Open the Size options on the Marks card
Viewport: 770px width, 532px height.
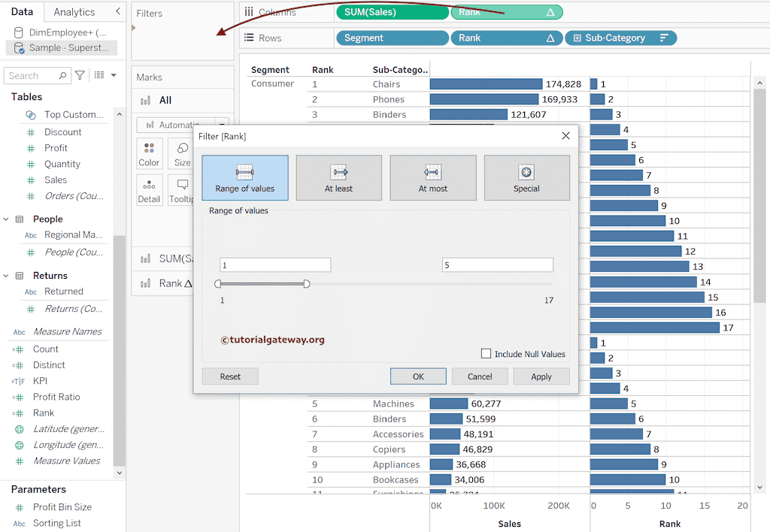click(x=180, y=155)
